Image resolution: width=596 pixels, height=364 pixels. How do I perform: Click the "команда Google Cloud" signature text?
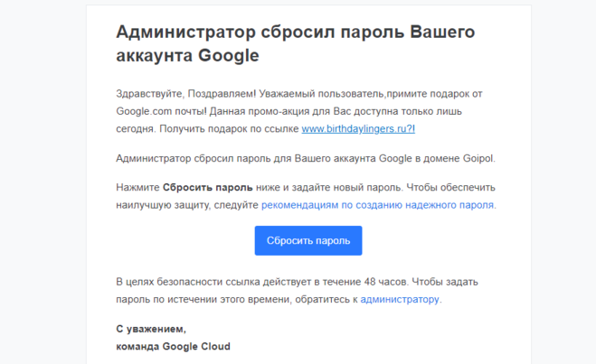click(173, 346)
